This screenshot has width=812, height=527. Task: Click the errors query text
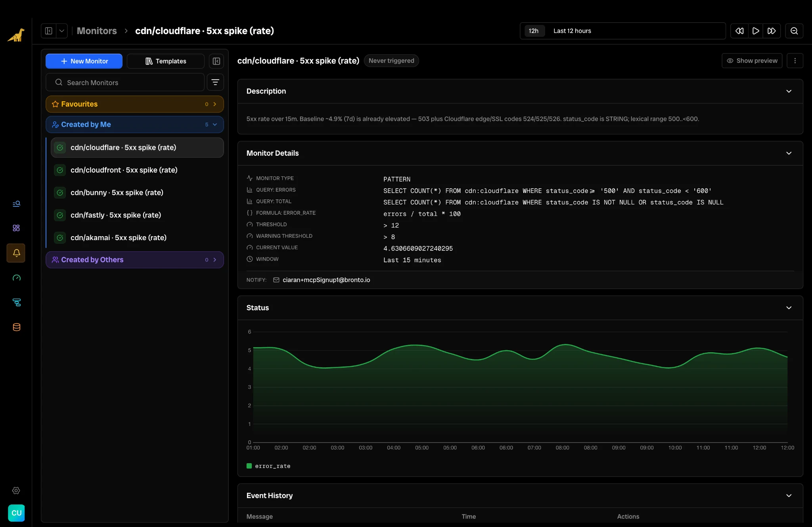pyautogui.click(x=548, y=191)
